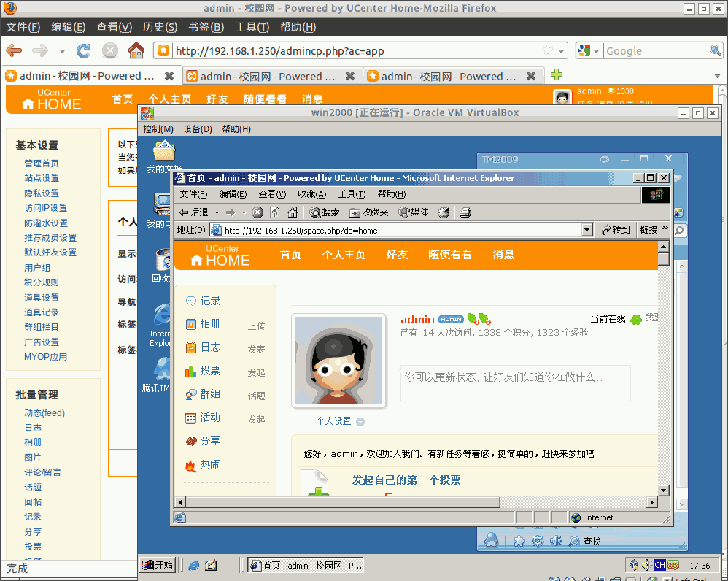Open the 收藏夹 favorites pane in Internet Explorer
This screenshot has height=581, width=728.
point(368,212)
